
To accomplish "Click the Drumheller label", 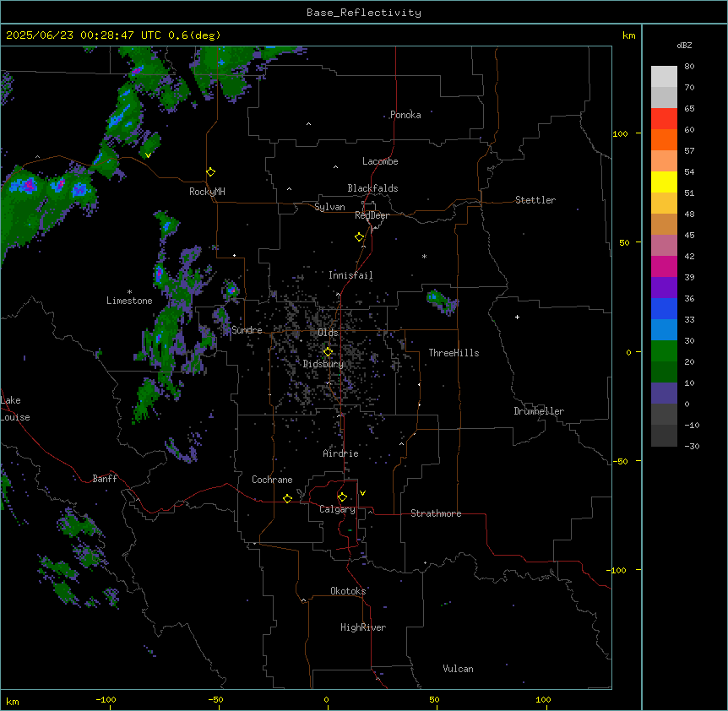I will pyautogui.click(x=539, y=411).
